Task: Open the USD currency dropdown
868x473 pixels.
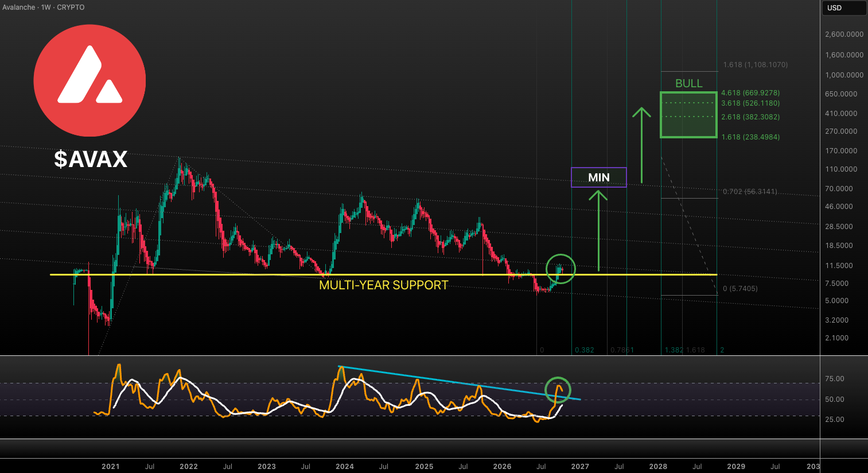Action: point(844,8)
